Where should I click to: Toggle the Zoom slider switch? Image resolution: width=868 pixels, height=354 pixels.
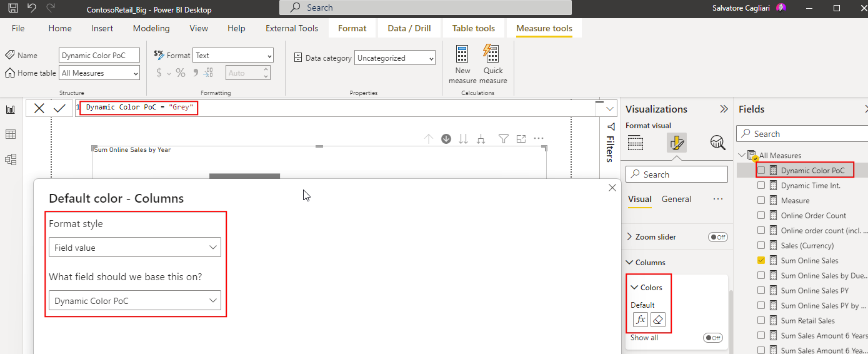point(718,237)
